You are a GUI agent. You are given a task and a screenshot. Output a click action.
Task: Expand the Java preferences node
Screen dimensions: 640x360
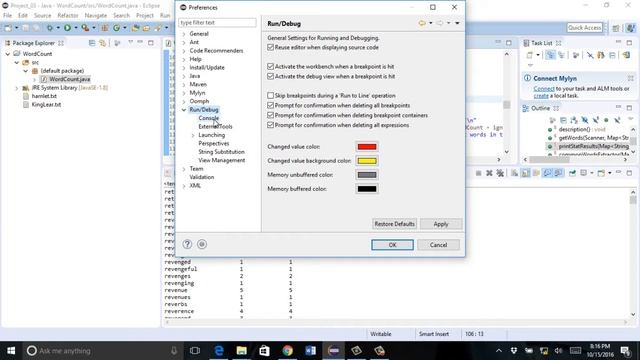point(184,76)
